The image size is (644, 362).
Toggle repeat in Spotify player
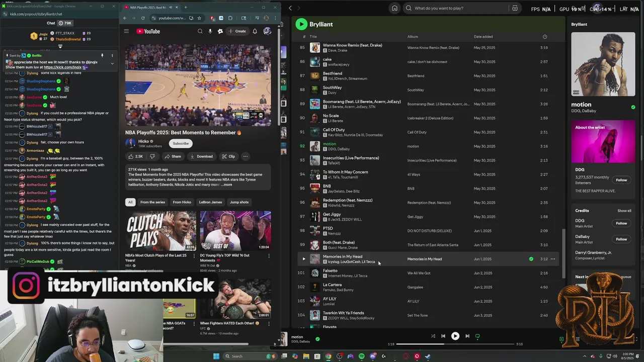pos(477,336)
